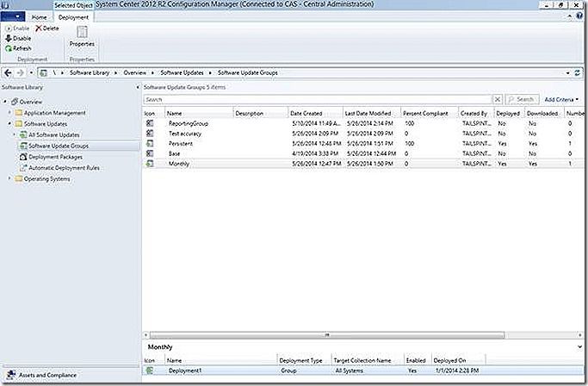Select Software Update Groups in the tree

point(59,146)
